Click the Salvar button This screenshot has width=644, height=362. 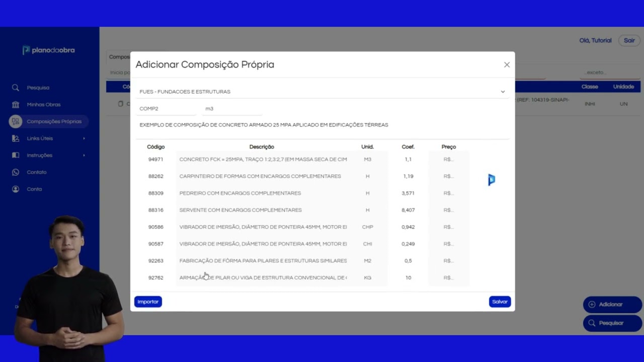click(500, 302)
